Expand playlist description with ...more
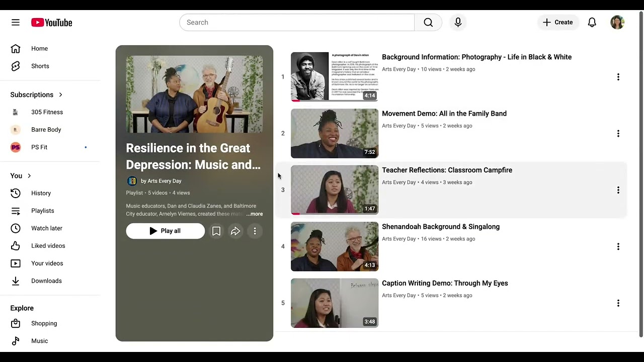 (255, 214)
